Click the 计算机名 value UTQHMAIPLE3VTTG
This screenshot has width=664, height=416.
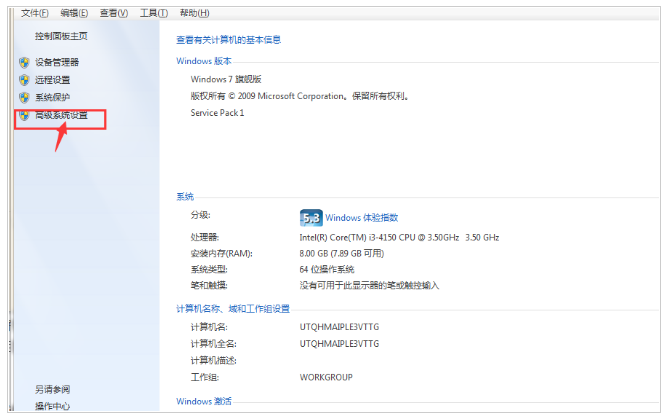[339, 327]
